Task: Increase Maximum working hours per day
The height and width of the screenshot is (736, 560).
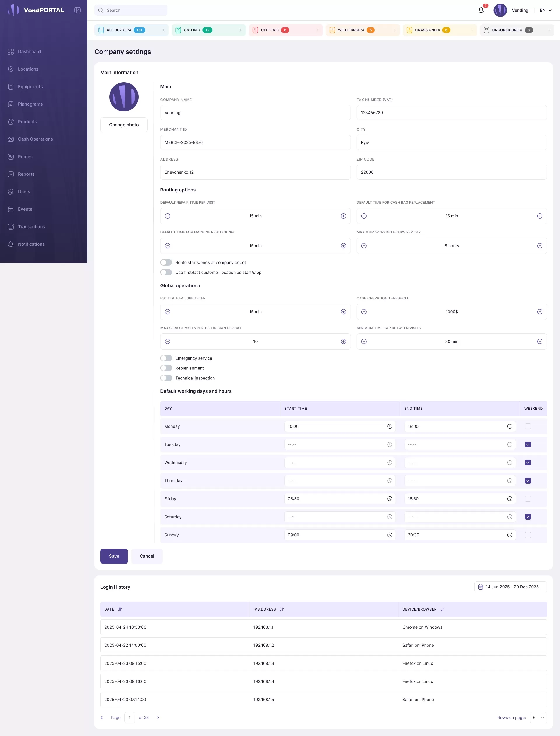Action: tap(540, 245)
